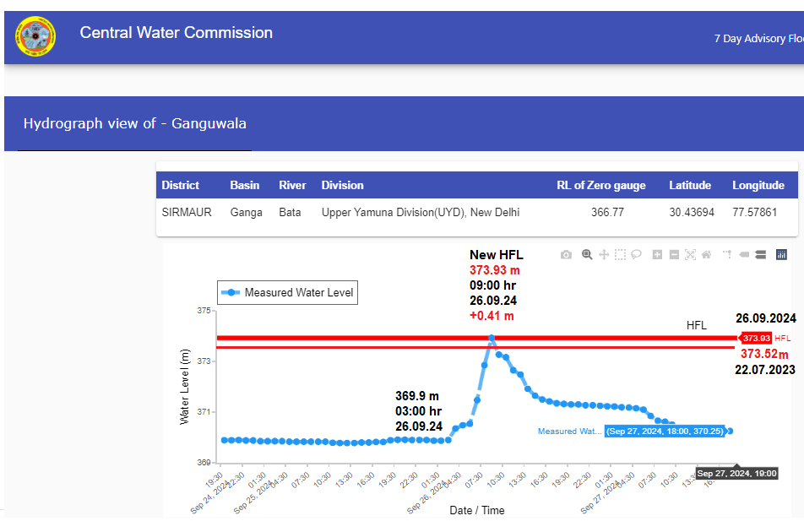Toggle spike lines on the chart
The image size is (804, 532).
(x=726, y=255)
